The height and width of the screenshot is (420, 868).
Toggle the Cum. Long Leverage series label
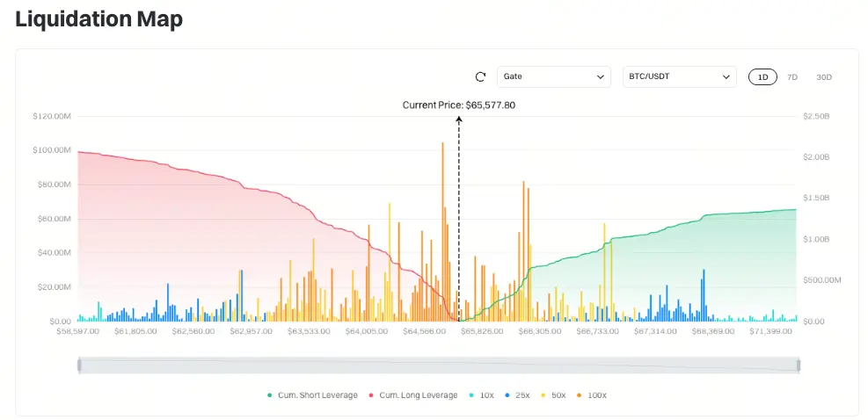point(419,395)
